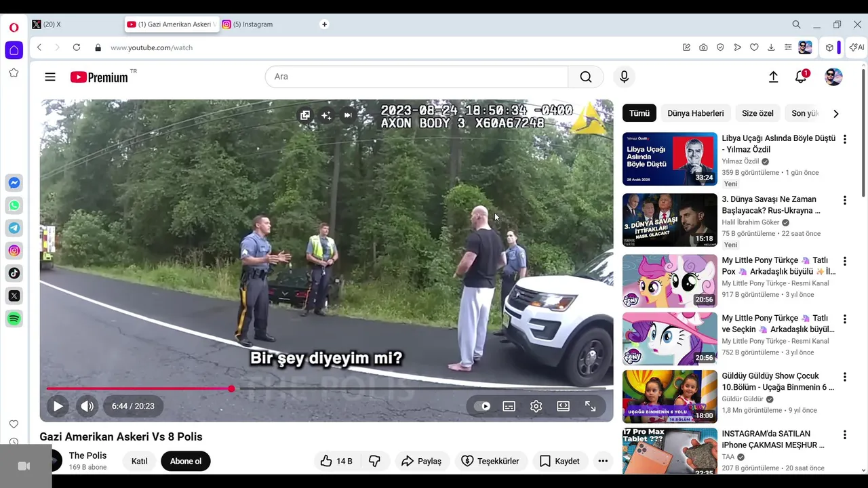This screenshot has height=488, width=868.
Task: Open the YouTube hamburger guide menu
Action: (x=50, y=77)
